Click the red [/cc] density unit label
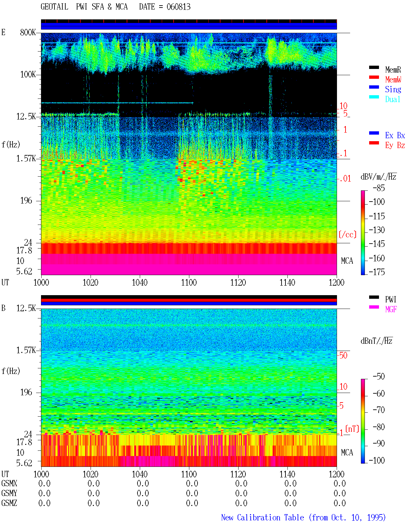Image resolution: width=420 pixels, height=523 pixels. pos(347,234)
